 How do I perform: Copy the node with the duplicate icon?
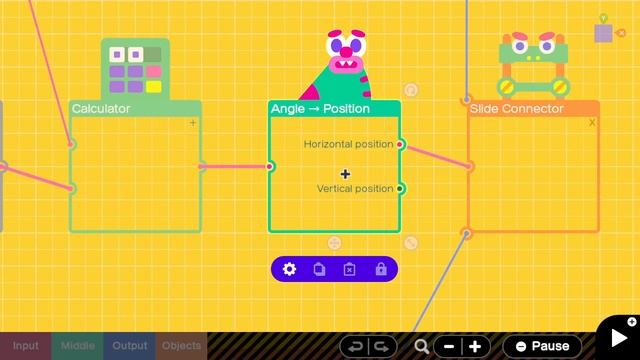click(319, 269)
